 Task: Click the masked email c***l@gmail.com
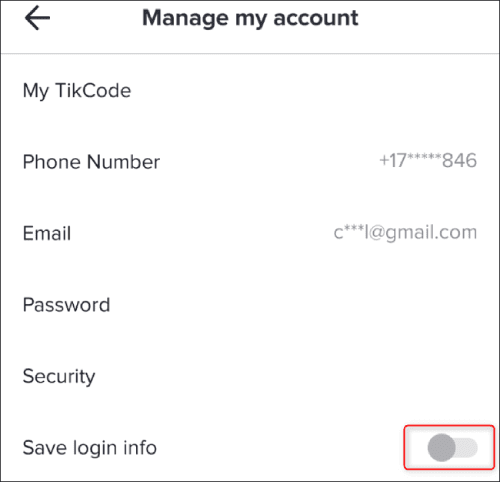click(x=405, y=233)
